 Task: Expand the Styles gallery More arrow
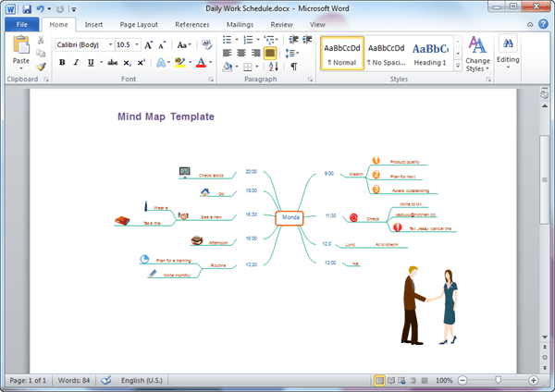point(458,66)
